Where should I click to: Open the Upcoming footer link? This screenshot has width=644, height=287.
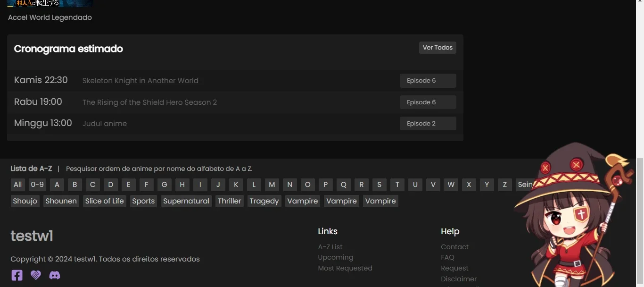click(x=336, y=257)
